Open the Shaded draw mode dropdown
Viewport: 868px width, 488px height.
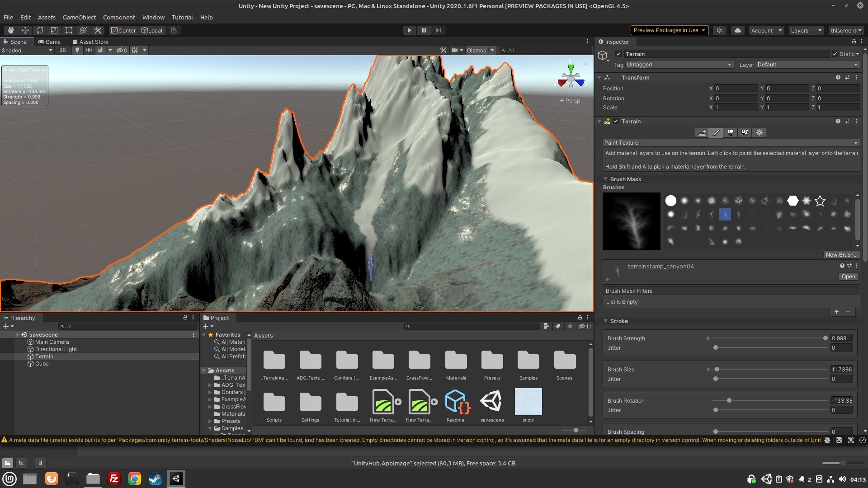pos(27,50)
